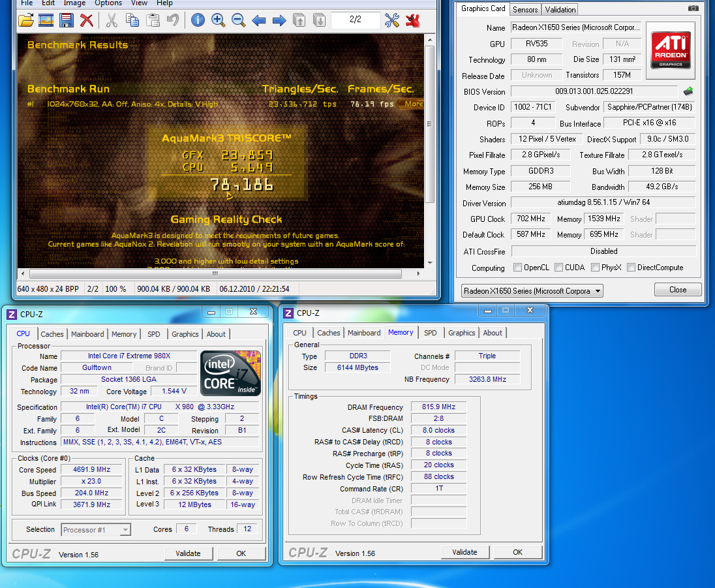Viewport: 715px width, 588px height.
Task: Click the CPU-Z icon in the left window's title bar
Action: (x=12, y=315)
